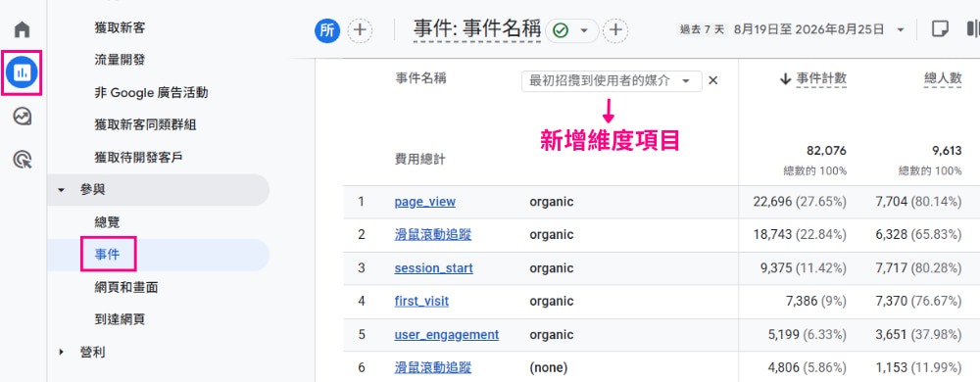Image resolution: width=980 pixels, height=382 pixels.
Task: Click the total event count '82,076'
Action: pos(827,151)
